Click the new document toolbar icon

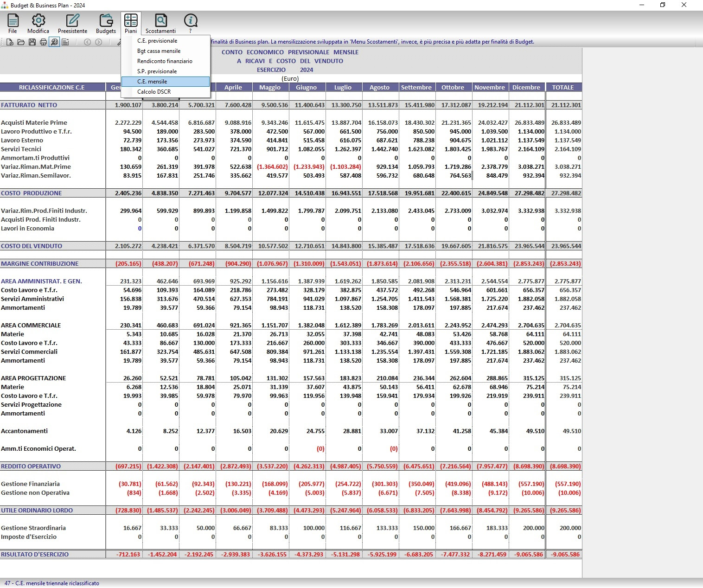point(10,42)
